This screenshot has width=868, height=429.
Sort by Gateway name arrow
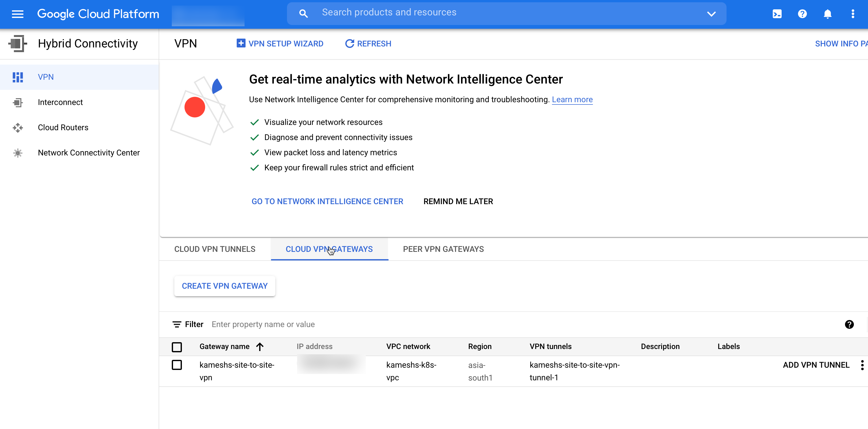[x=259, y=346]
